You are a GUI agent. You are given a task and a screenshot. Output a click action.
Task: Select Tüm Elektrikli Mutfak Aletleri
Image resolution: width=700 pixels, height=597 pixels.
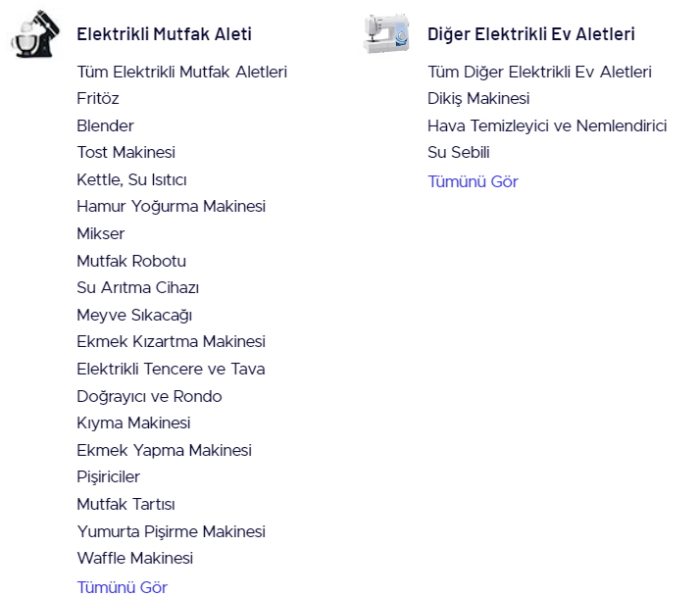pos(181,72)
